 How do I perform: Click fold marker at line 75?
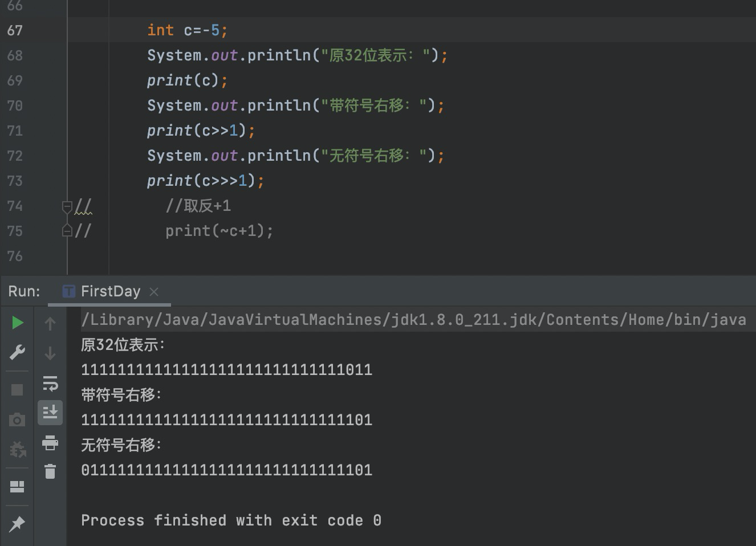[67, 231]
